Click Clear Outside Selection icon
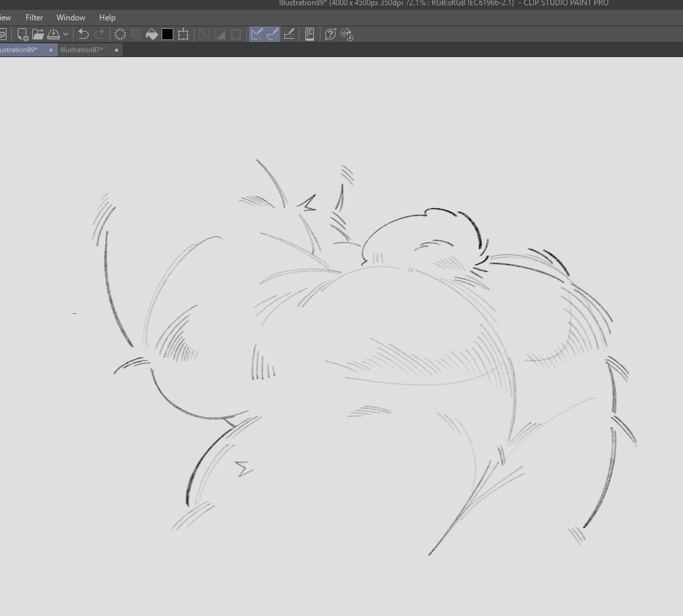Viewport: 683px width, 616px height. click(136, 34)
